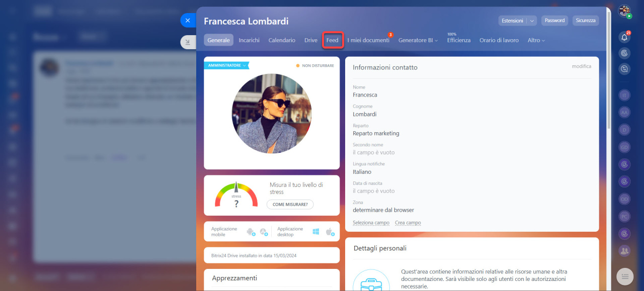This screenshot has width=644, height=291.
Task: Expand the Amministratore role dropdown
Action: 227,65
